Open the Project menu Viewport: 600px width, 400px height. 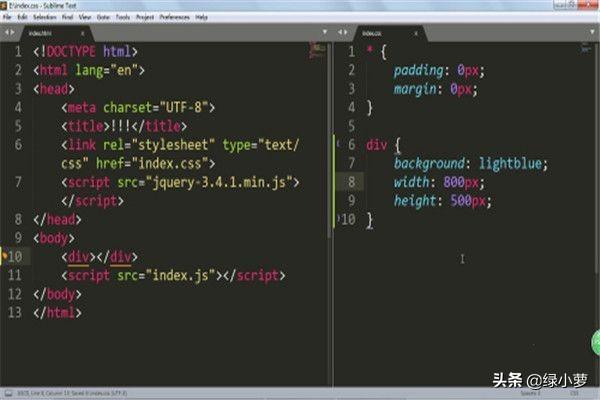pyautogui.click(x=145, y=17)
